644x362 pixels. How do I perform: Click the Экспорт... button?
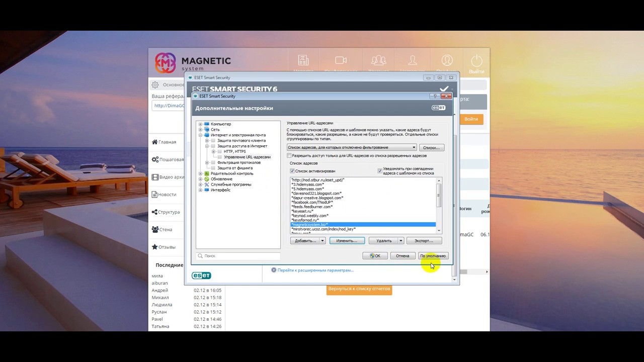click(424, 241)
